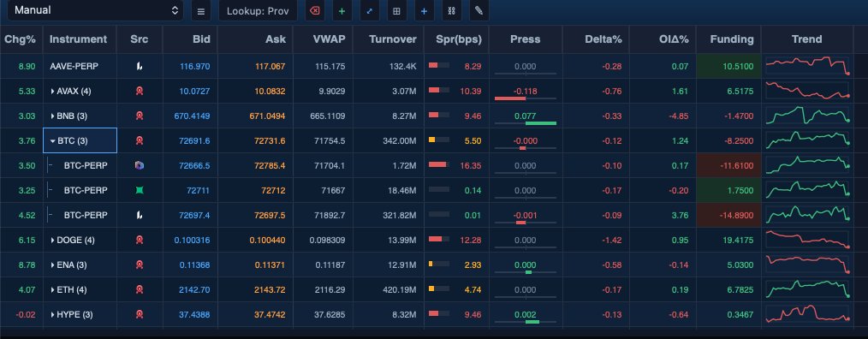Click BTC bid 72691.6
This screenshot has height=339, width=868.
tap(194, 141)
